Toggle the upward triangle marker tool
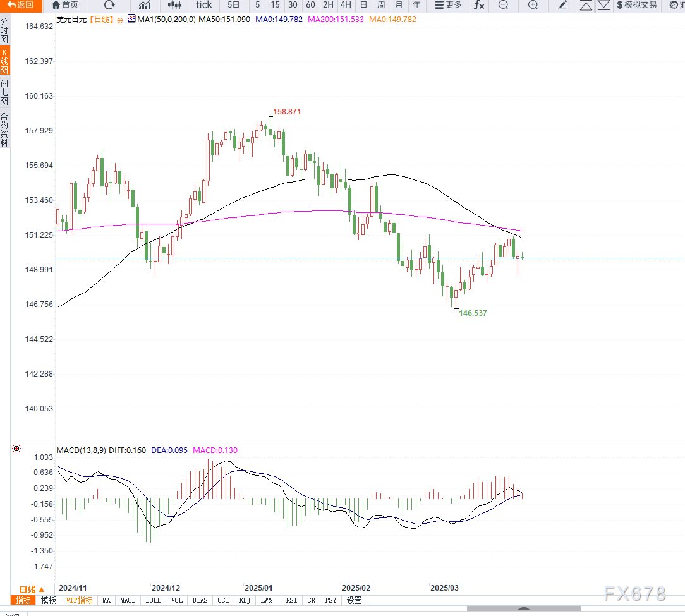This screenshot has width=685, height=616. click(586, 6)
